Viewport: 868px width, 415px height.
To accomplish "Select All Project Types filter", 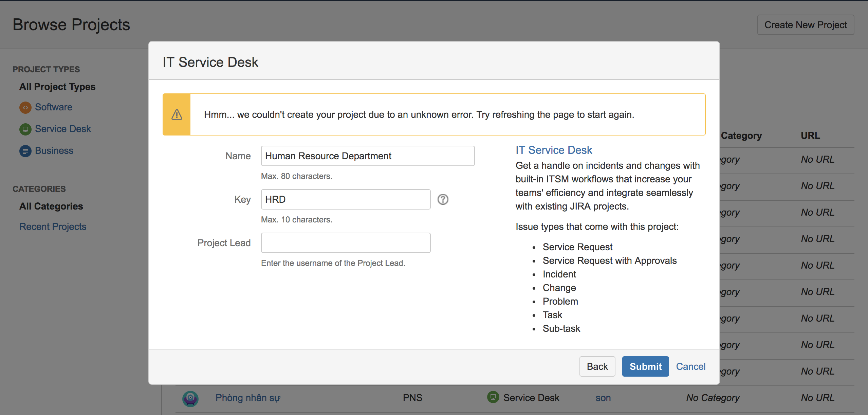I will pos(57,87).
